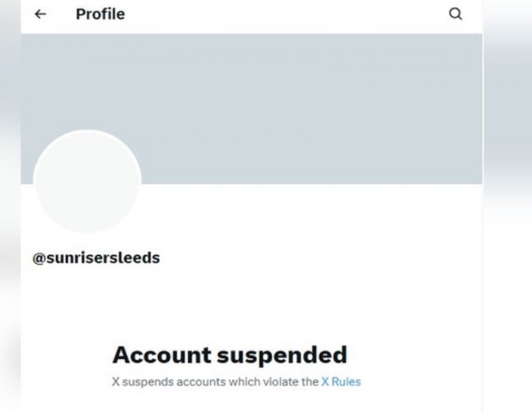Select the @sunrisersleeds handle text
Image resolution: width=532 pixels, height=413 pixels.
pos(96,258)
